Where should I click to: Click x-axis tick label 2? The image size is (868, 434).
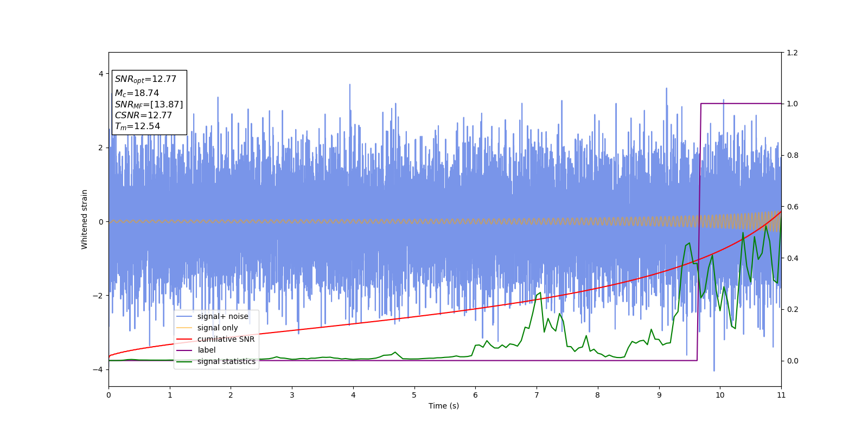(231, 395)
